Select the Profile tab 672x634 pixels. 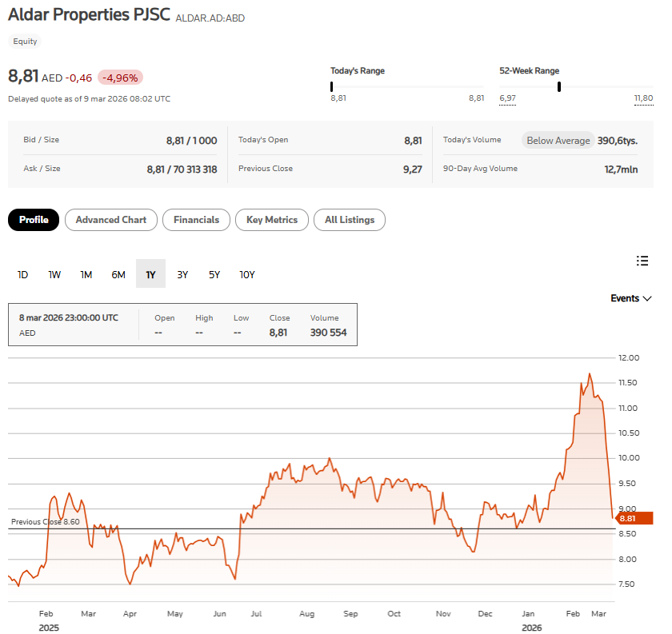tap(34, 220)
